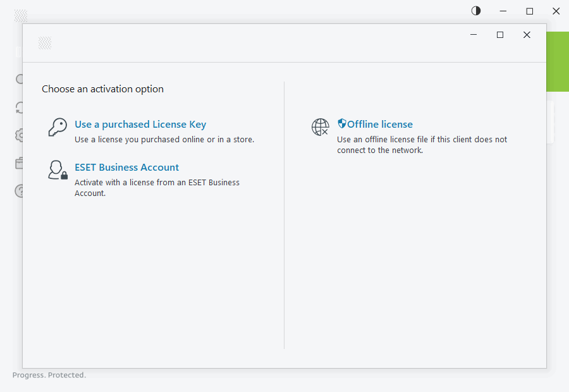
Task: Select text "Activate with a license from an ESET Business Account."
Action: pyautogui.click(x=157, y=188)
